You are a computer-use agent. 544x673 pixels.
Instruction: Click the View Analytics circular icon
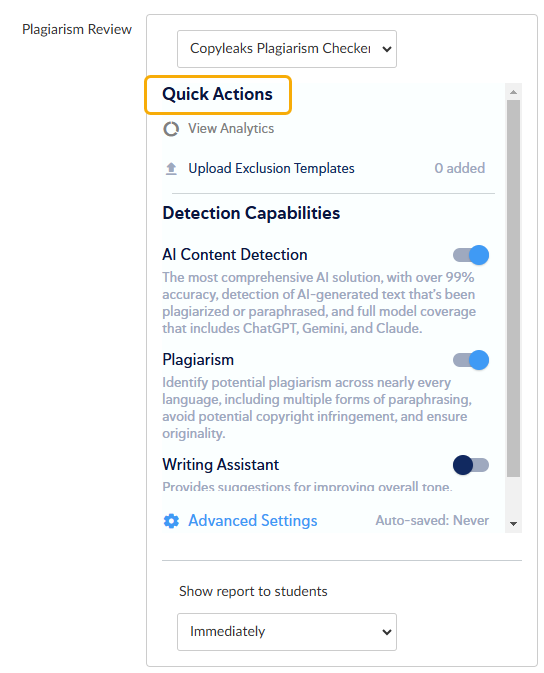[x=171, y=129]
